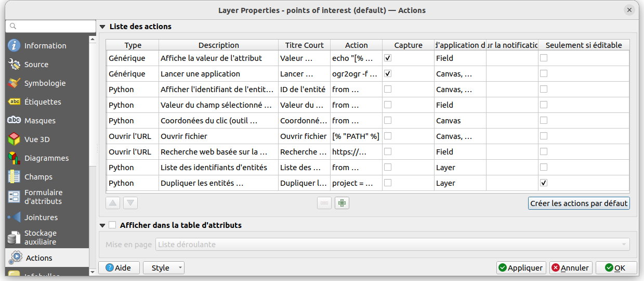Image resolution: width=644 pixels, height=281 pixels.
Task: Remove the selected action (minus icon)
Action: [324, 203]
